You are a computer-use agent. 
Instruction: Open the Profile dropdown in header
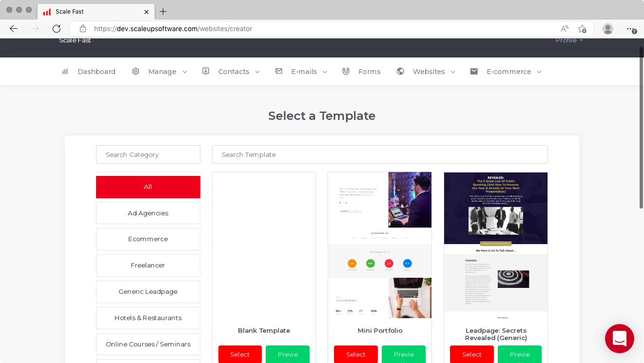tap(569, 40)
